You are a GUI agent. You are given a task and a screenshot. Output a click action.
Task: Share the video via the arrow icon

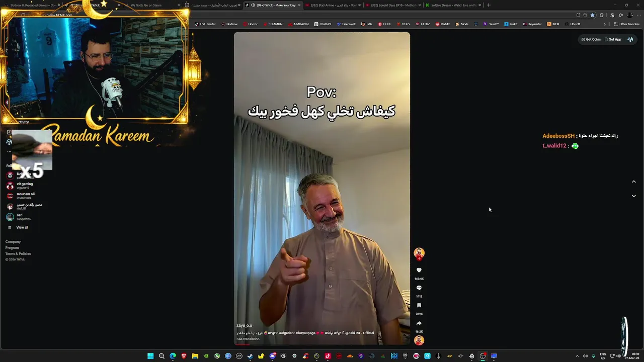click(419, 323)
